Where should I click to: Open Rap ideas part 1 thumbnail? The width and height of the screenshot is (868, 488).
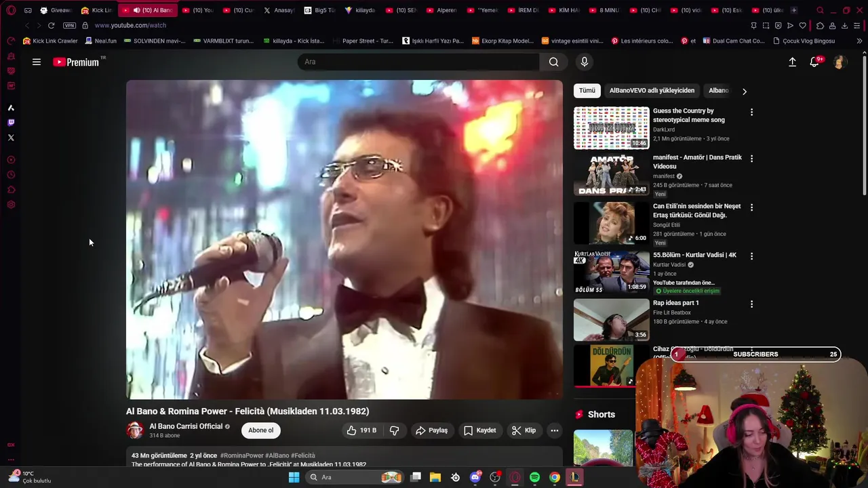click(x=612, y=319)
